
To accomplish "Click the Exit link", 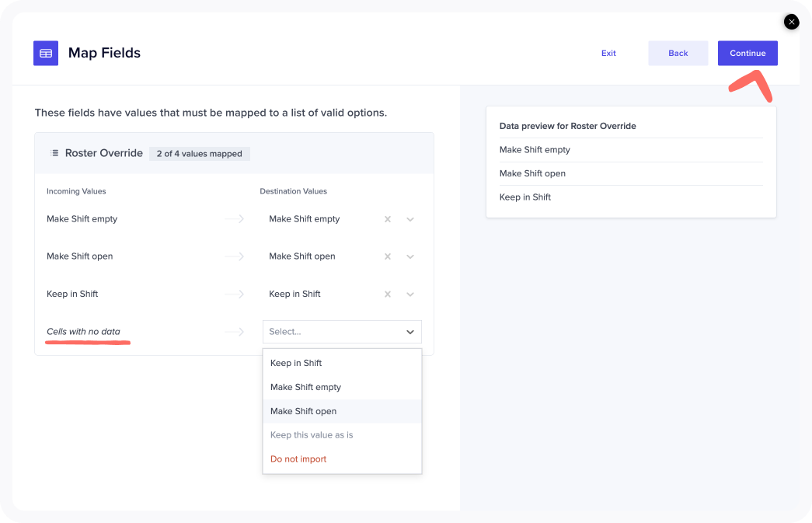I will click(608, 54).
